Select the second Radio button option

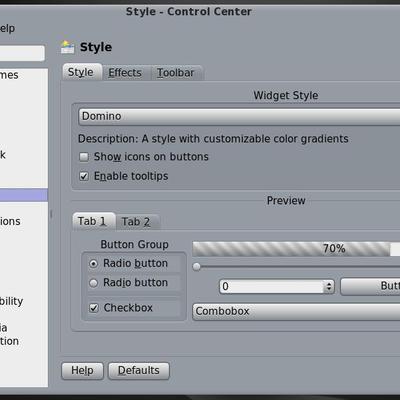click(x=94, y=283)
